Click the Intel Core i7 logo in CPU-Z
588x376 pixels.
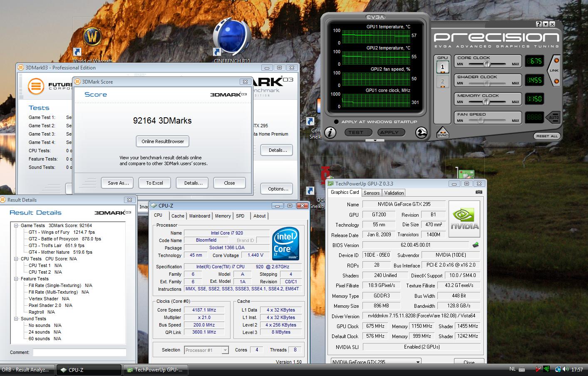[286, 244]
